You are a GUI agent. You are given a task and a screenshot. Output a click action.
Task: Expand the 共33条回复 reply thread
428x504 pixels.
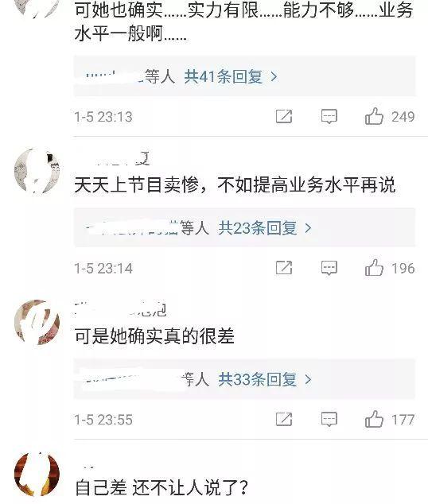tap(265, 379)
